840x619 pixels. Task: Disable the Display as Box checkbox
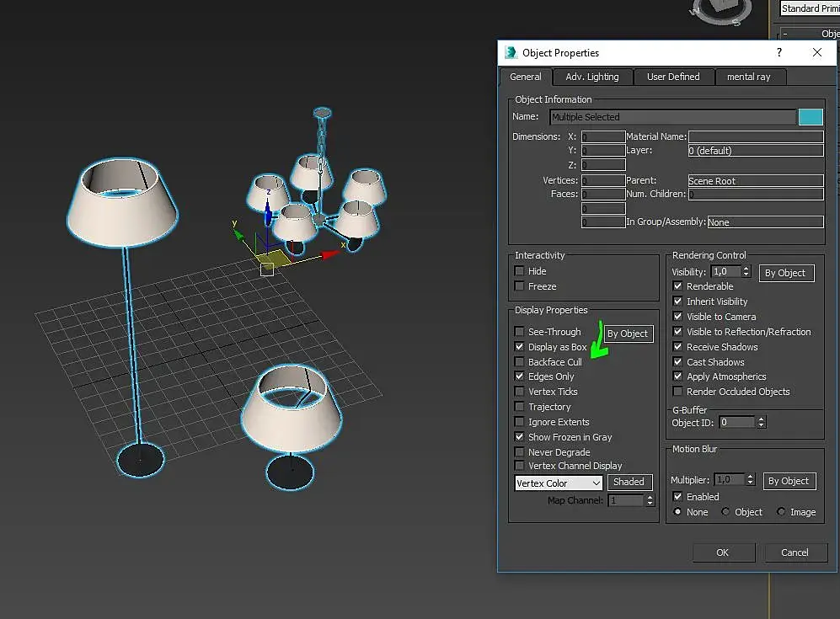520,347
